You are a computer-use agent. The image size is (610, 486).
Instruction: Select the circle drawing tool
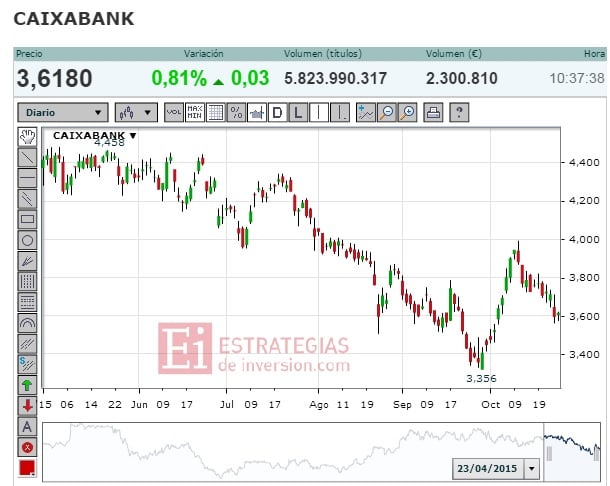tap(27, 240)
